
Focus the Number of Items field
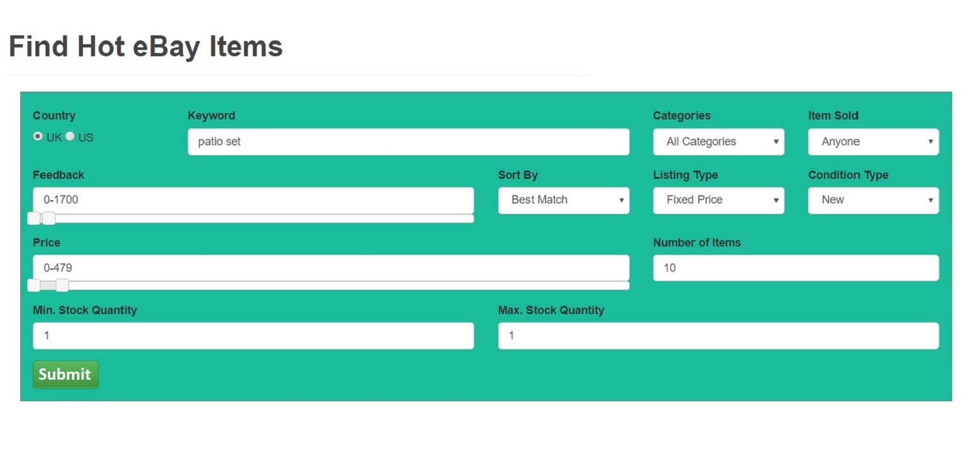[795, 268]
